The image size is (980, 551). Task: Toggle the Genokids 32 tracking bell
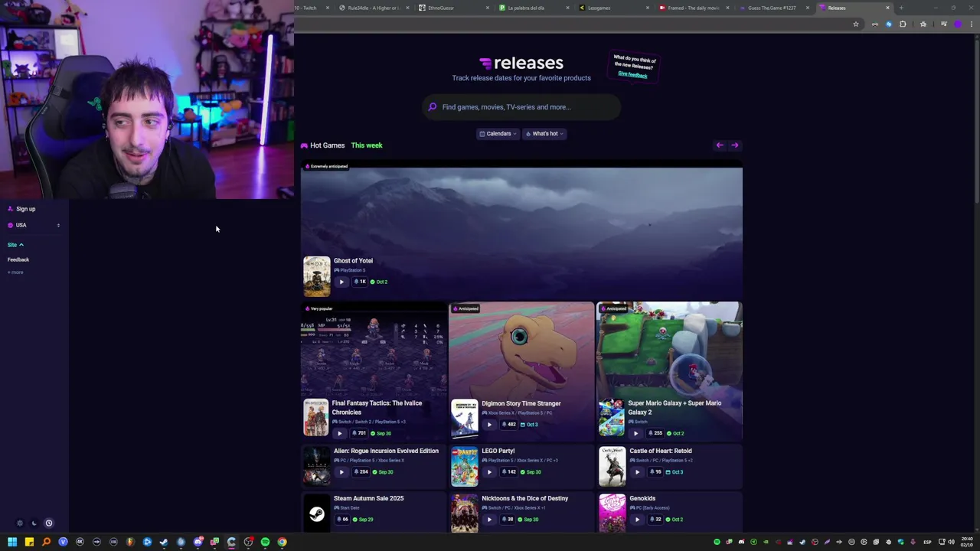655,520
